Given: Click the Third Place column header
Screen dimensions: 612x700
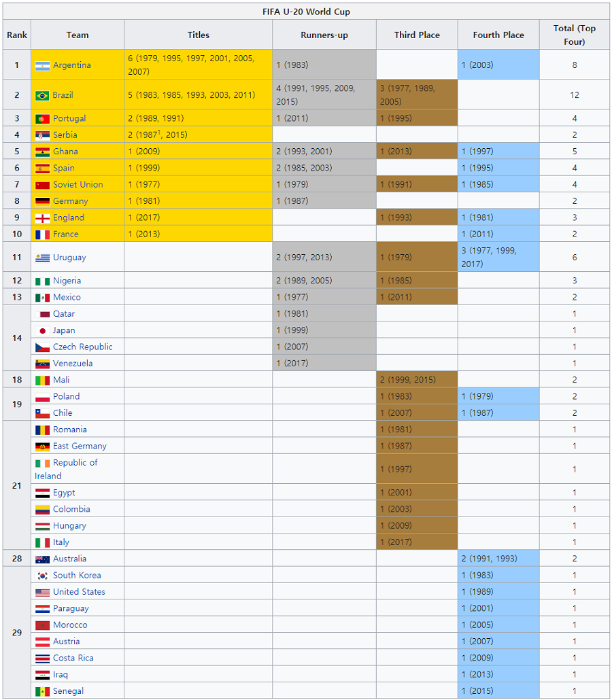Looking at the screenshot, I should 417,35.
